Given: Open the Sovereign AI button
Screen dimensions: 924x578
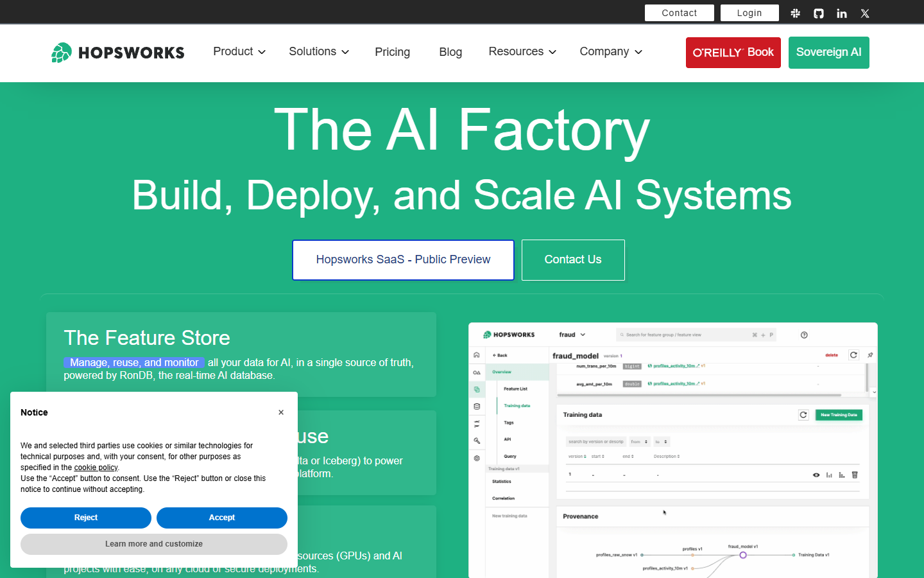Looking at the screenshot, I should click(829, 53).
